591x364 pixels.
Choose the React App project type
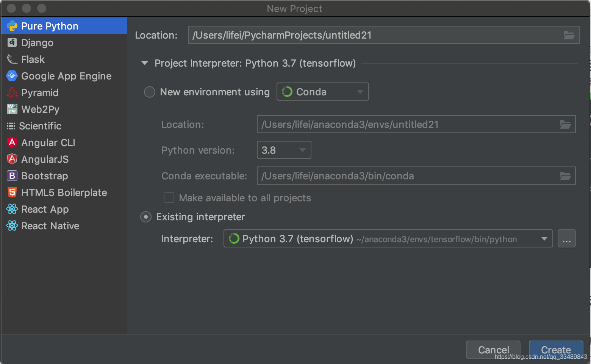(x=64, y=209)
